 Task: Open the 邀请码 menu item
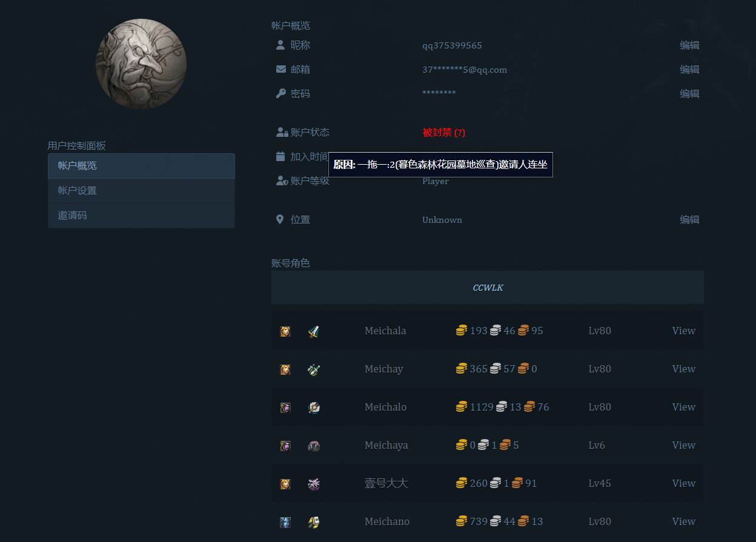click(x=141, y=216)
